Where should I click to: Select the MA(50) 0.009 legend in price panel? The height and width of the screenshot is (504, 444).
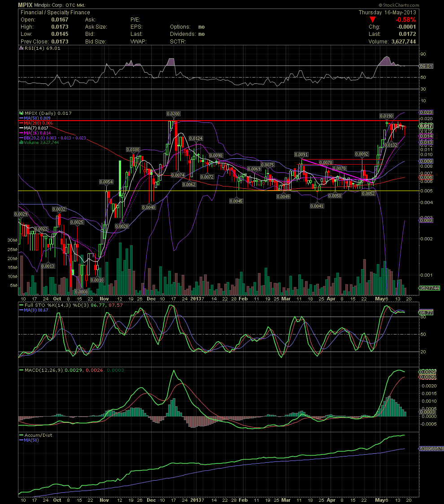35,118
